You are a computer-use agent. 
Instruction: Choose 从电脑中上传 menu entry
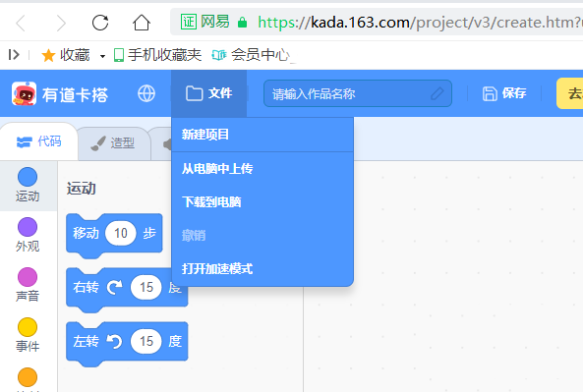(x=262, y=169)
